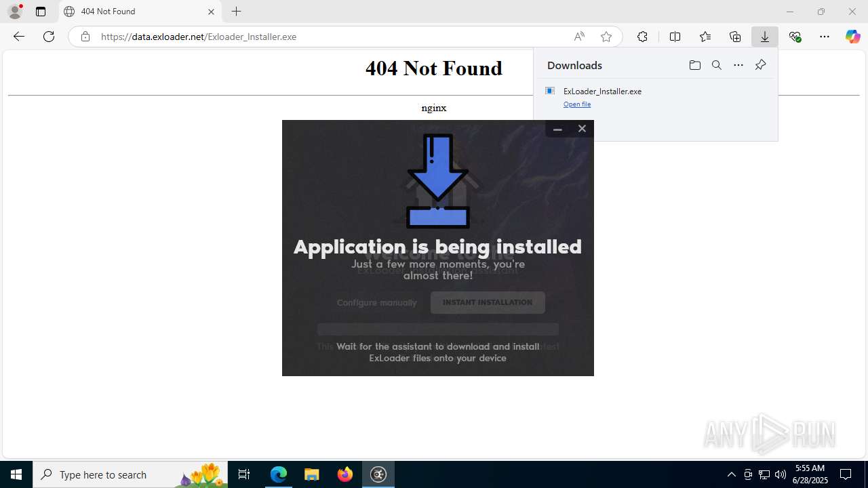The image size is (868, 488).
Task: Launch Copilot sidebar icon
Action: (x=852, y=37)
